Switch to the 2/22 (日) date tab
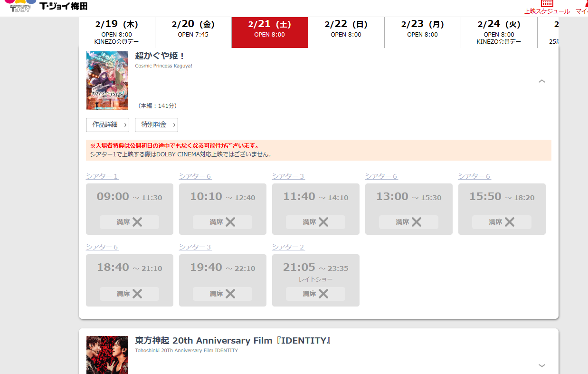 coord(346,32)
